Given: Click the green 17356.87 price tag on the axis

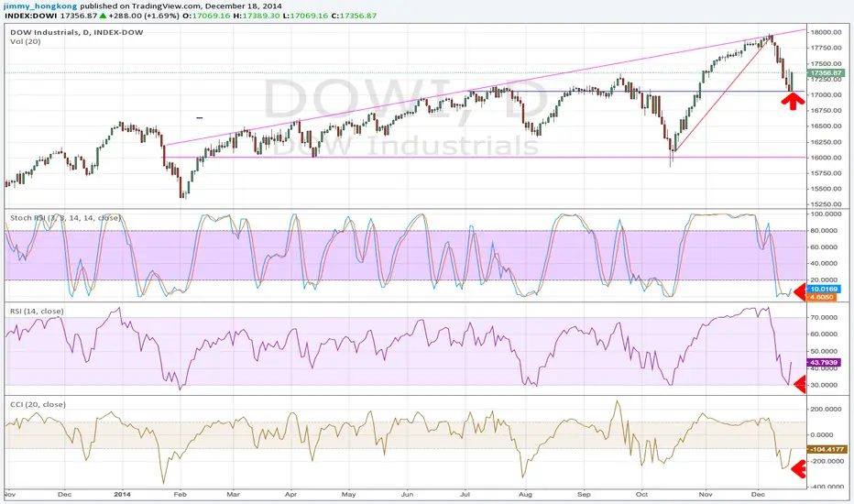Looking at the screenshot, I should 826,73.
